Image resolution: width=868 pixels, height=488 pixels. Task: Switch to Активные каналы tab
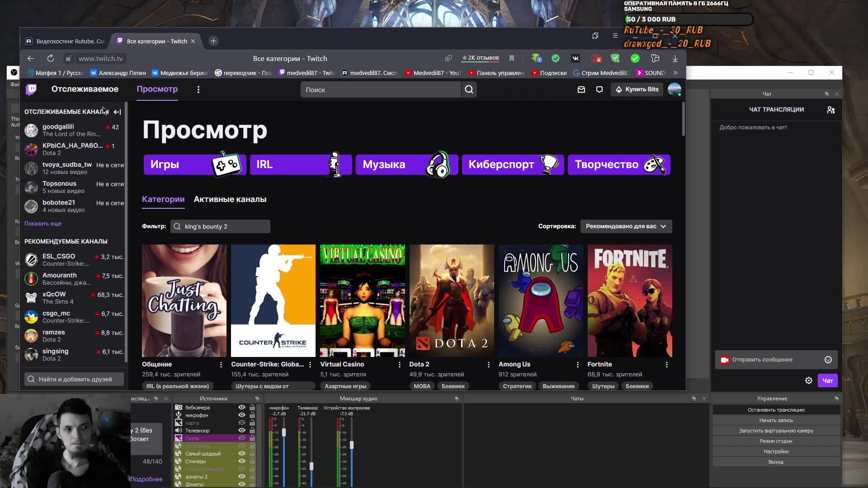pos(230,199)
